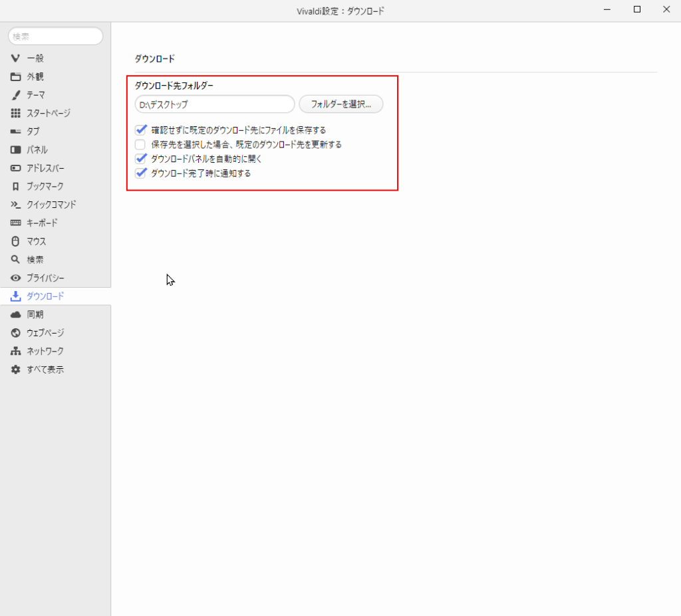Select 同期 label in sidebar
This screenshot has height=616, width=681.
tap(35, 314)
